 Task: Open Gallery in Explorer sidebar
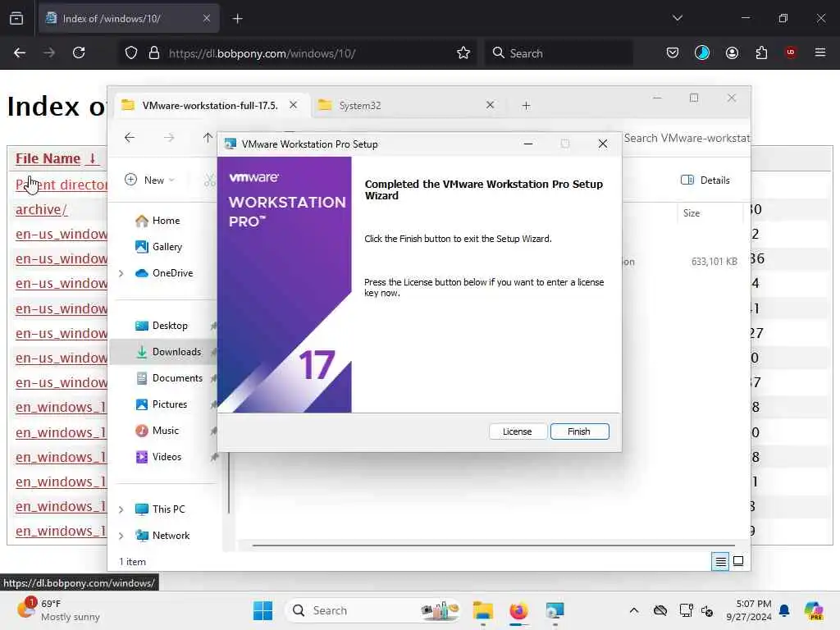pyautogui.click(x=166, y=247)
